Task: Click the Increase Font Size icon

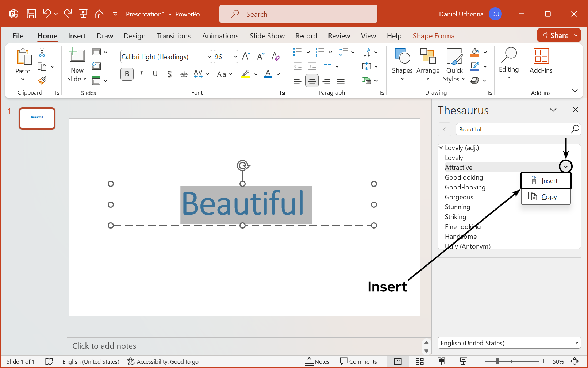Action: point(246,56)
